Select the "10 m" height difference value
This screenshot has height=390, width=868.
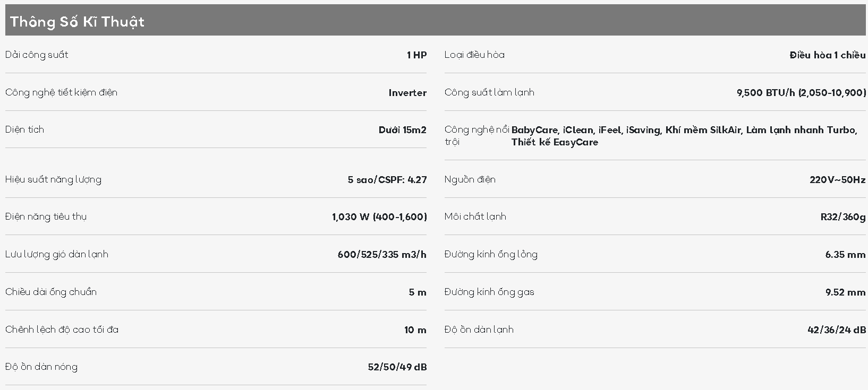(415, 330)
